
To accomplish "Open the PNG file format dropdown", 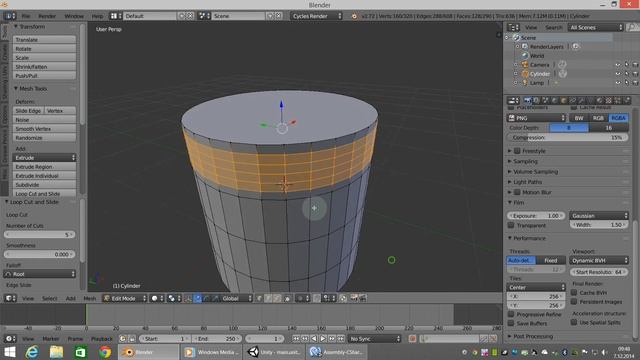I will [x=536, y=118].
